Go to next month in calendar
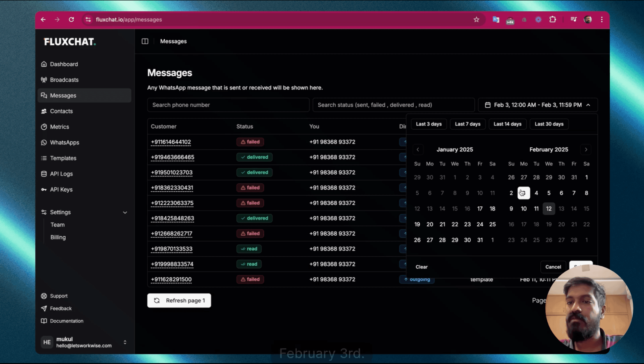644x364 pixels. [x=586, y=150]
